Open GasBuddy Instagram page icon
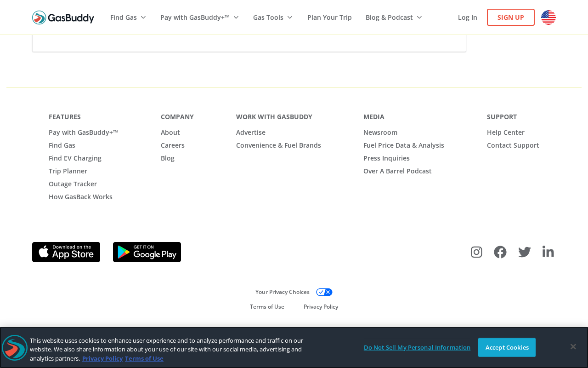Image resolution: width=588 pixels, height=368 pixels. pos(476,252)
